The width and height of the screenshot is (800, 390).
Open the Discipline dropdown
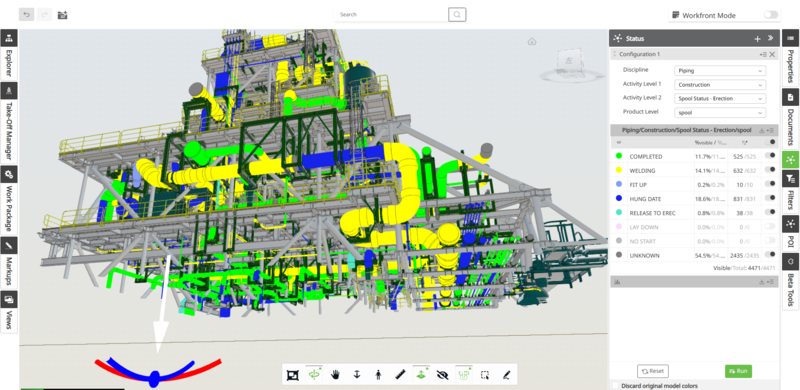(720, 71)
